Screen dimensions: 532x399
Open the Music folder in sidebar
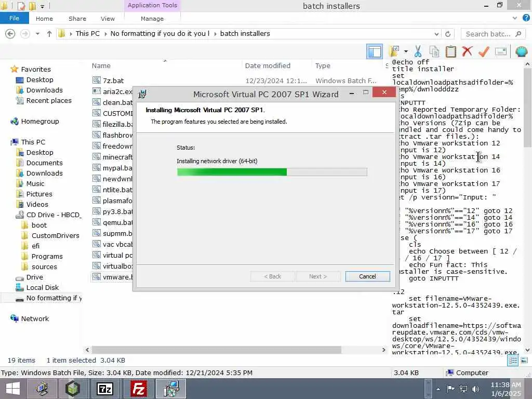(35, 183)
